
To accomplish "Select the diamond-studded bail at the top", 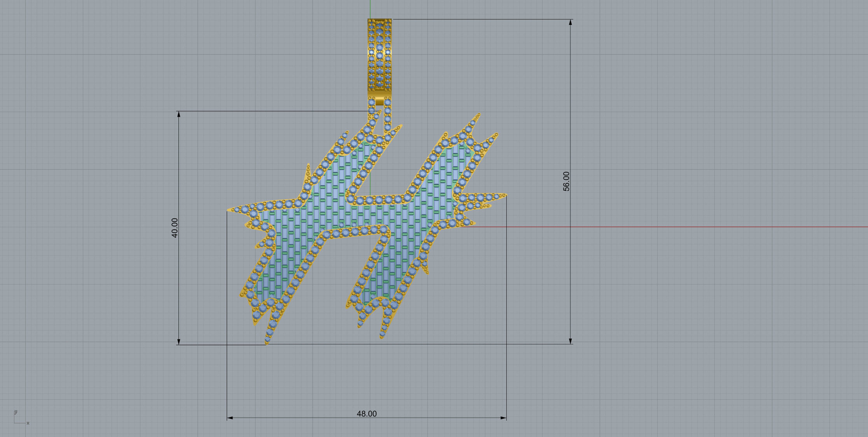I will point(380,54).
